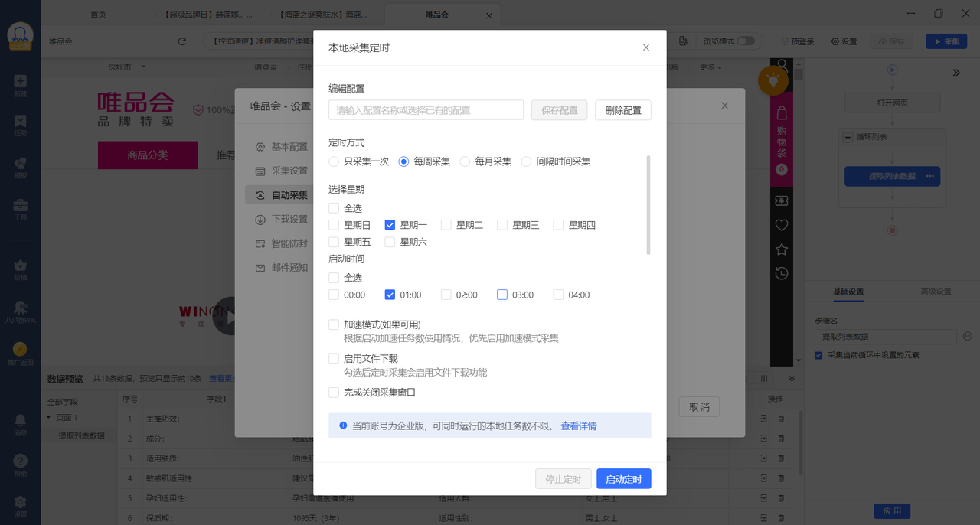Viewport: 980px width, 525px height.
Task: Click the shopping bag 购物袋 icon
Action: click(x=781, y=114)
